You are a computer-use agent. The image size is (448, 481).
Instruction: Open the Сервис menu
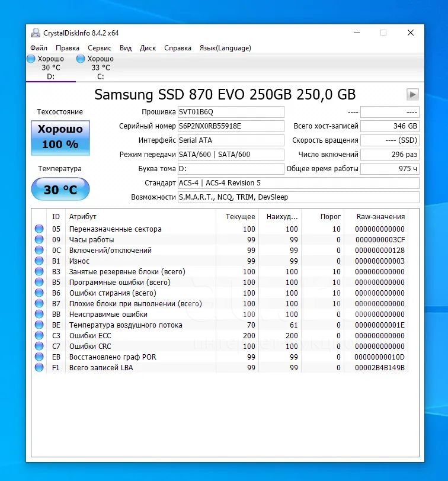pos(100,48)
